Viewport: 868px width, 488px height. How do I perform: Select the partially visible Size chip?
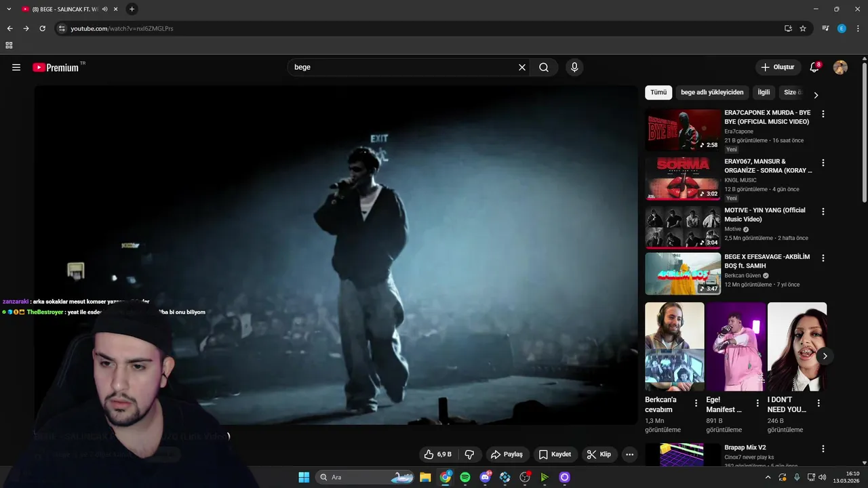pos(792,92)
